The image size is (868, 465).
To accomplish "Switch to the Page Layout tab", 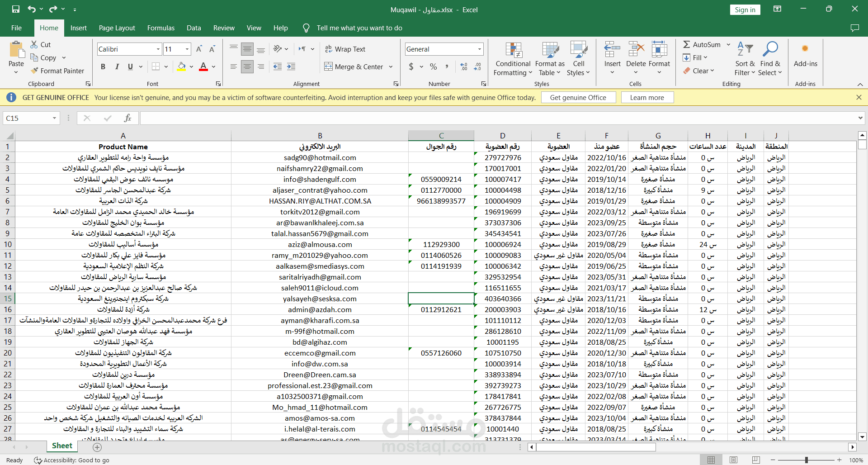I will pyautogui.click(x=117, y=28).
